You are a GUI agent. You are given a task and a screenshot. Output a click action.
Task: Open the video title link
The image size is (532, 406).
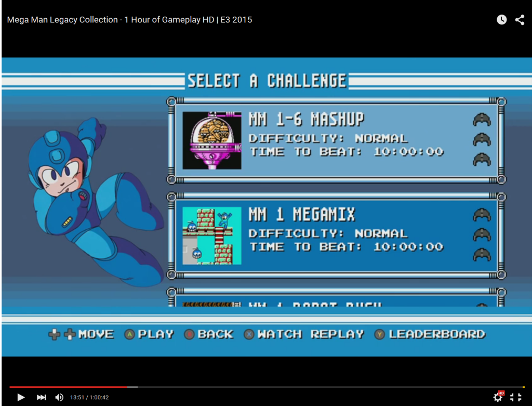[x=129, y=20]
